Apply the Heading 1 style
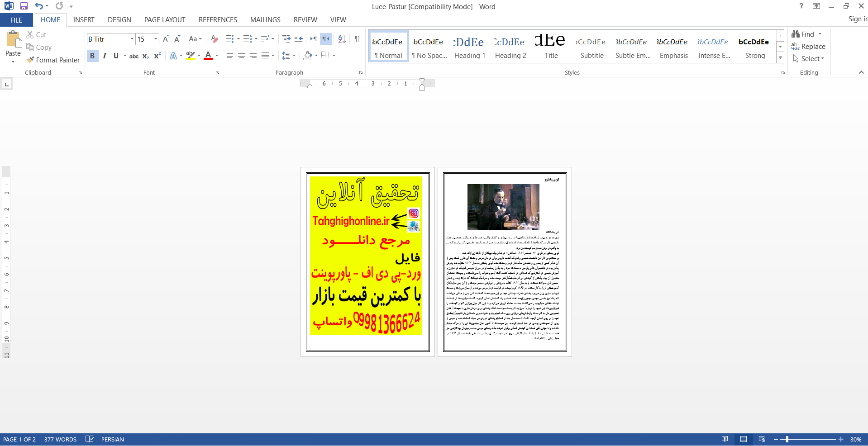Image resolution: width=868 pixels, height=446 pixels. point(470,47)
